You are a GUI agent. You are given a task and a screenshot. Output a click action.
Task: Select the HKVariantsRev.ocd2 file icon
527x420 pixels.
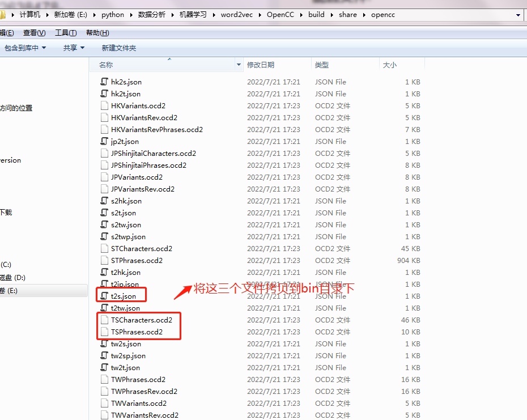[104, 117]
